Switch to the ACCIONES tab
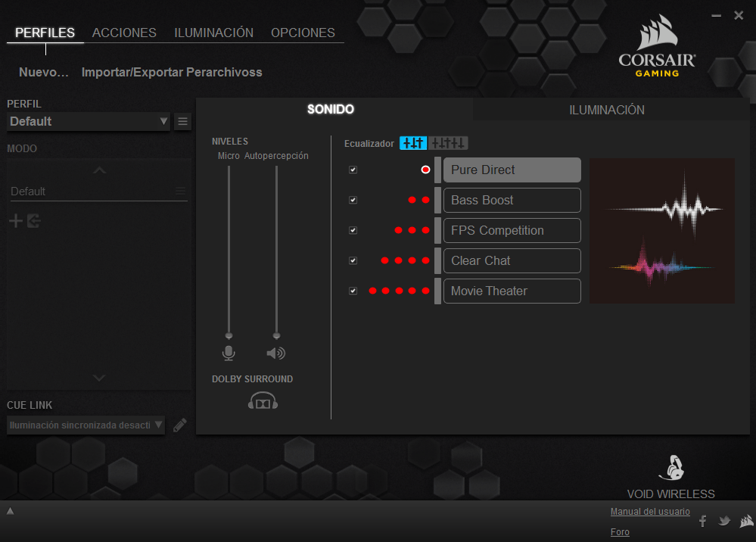The image size is (756, 542). coord(124,33)
